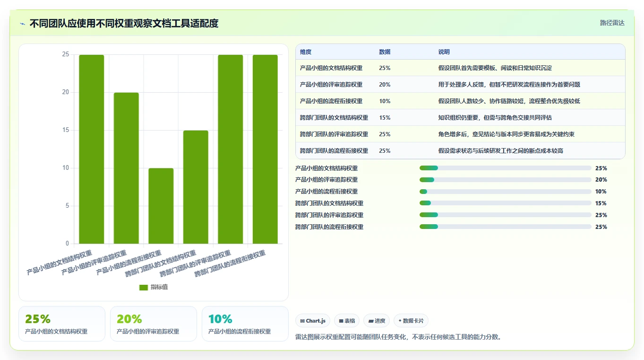Click progress bar of 产品小组的流程衔接权重
The height and width of the screenshot is (360, 644).
506,192
